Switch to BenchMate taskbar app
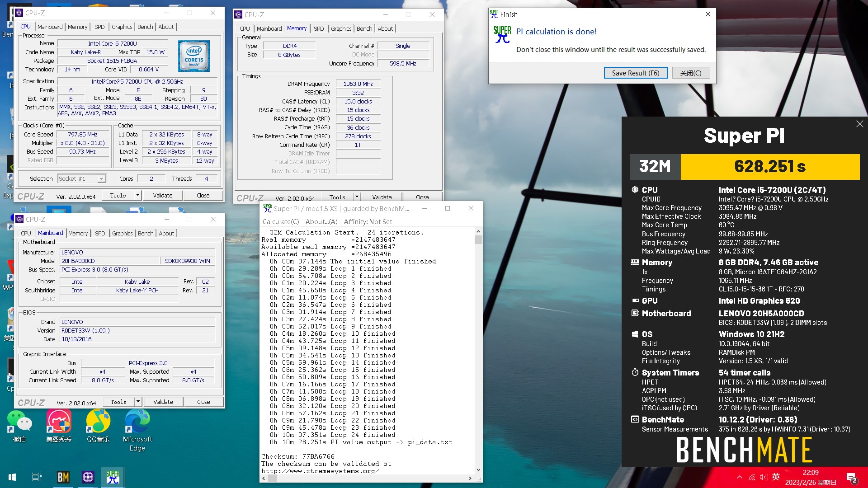 coord(63,477)
